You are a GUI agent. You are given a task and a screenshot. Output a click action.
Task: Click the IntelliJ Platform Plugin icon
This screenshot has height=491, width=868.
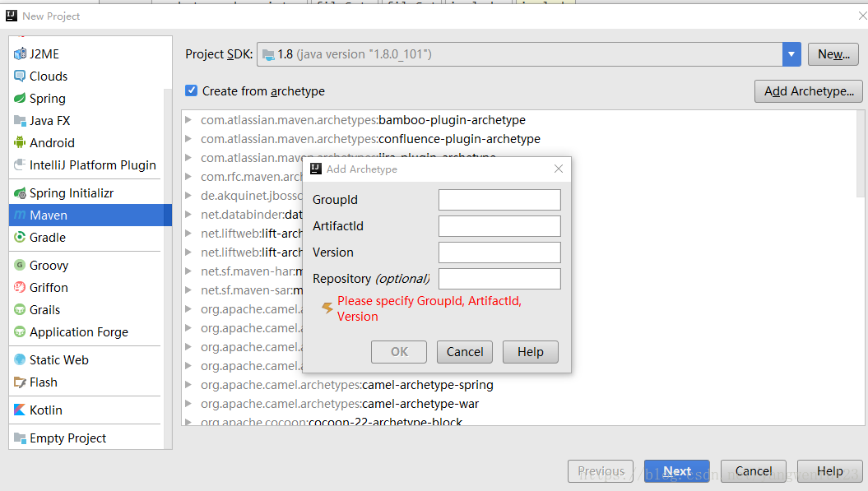point(20,164)
